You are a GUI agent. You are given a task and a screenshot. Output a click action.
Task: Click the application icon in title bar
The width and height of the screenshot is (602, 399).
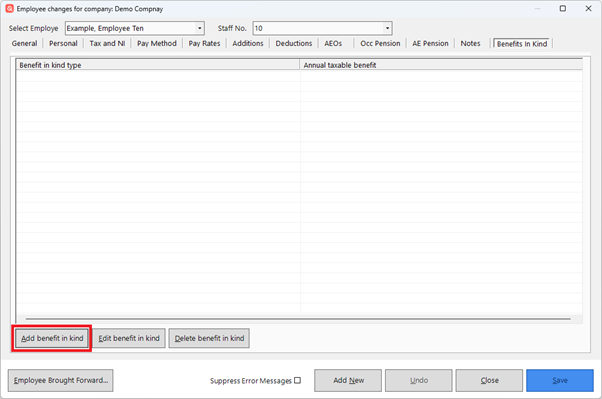(10, 8)
